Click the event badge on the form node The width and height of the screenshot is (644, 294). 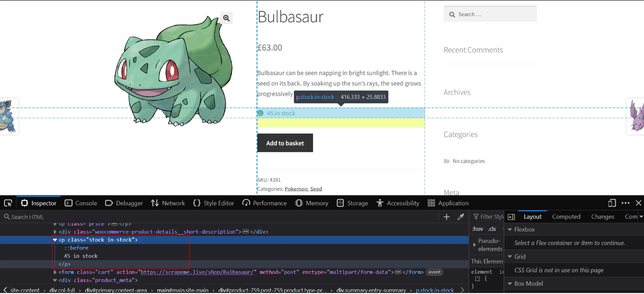point(434,272)
